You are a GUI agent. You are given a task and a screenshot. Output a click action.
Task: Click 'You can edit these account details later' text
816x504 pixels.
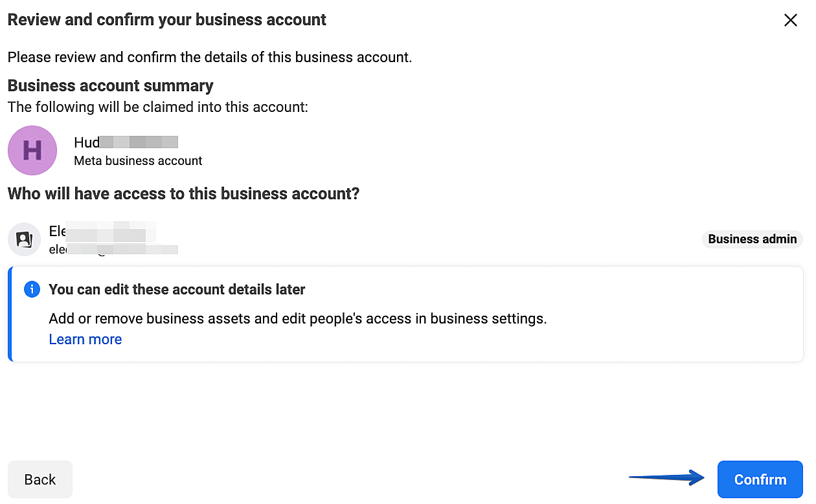(x=177, y=289)
